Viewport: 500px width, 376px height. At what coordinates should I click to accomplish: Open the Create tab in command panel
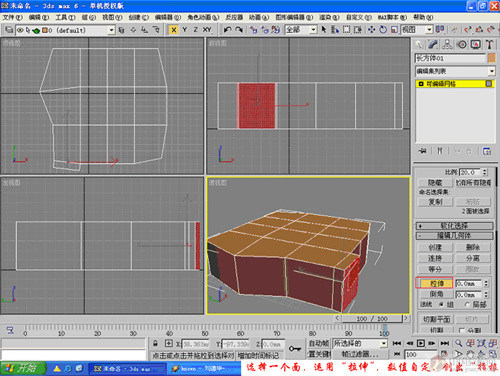pos(419,44)
